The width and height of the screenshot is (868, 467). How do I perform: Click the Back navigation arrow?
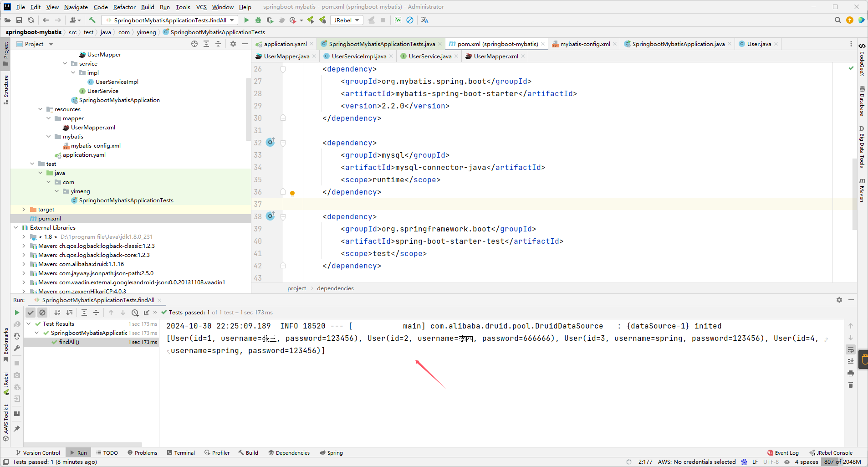tap(46, 20)
